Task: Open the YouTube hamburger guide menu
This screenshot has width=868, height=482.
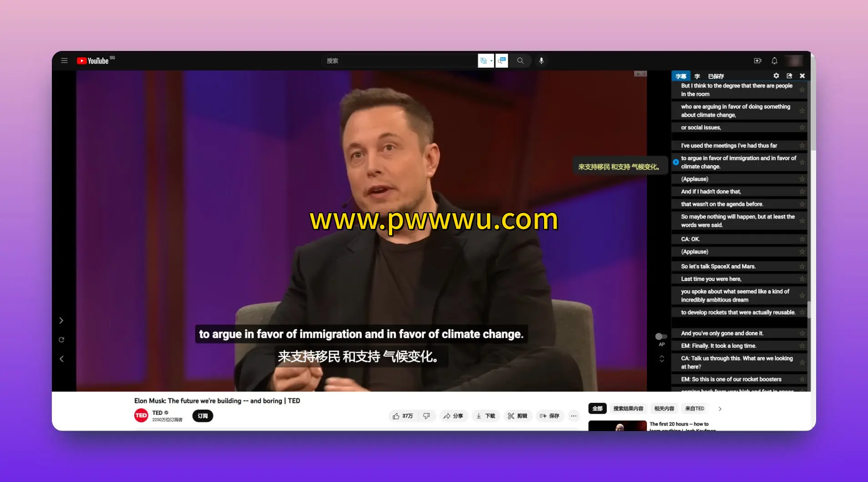Action: [64, 60]
